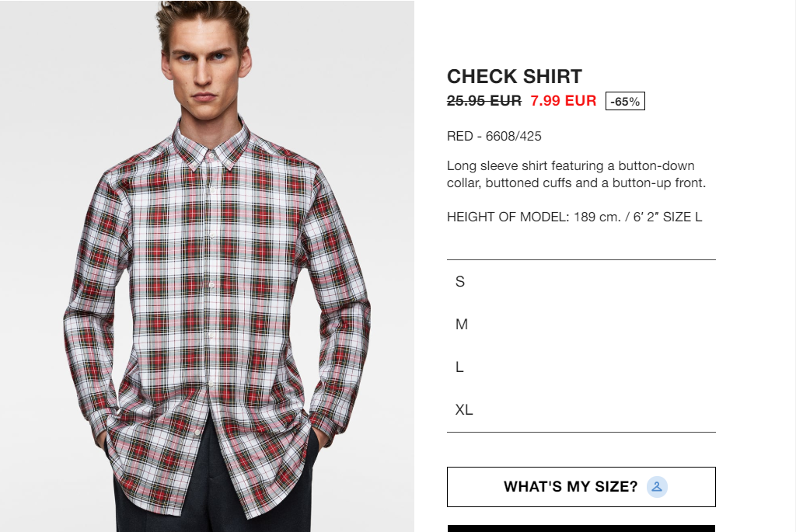The height and width of the screenshot is (532, 796).
Task: Click the CHECK SHIRT product title
Action: click(515, 77)
